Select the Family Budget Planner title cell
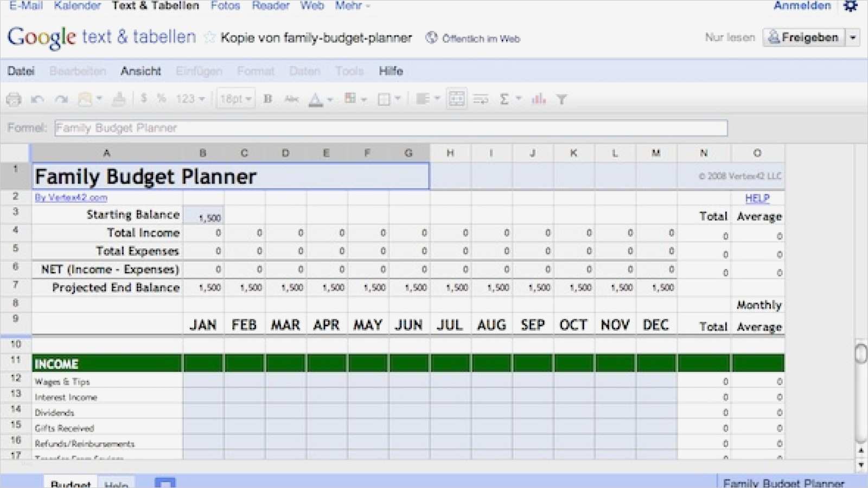The image size is (868, 488). click(x=231, y=176)
